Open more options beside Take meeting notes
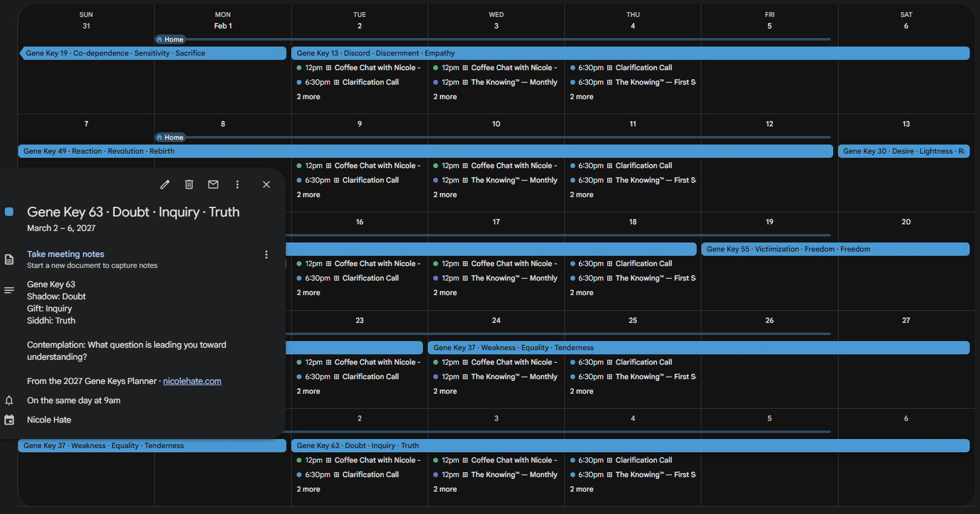 pyautogui.click(x=266, y=255)
